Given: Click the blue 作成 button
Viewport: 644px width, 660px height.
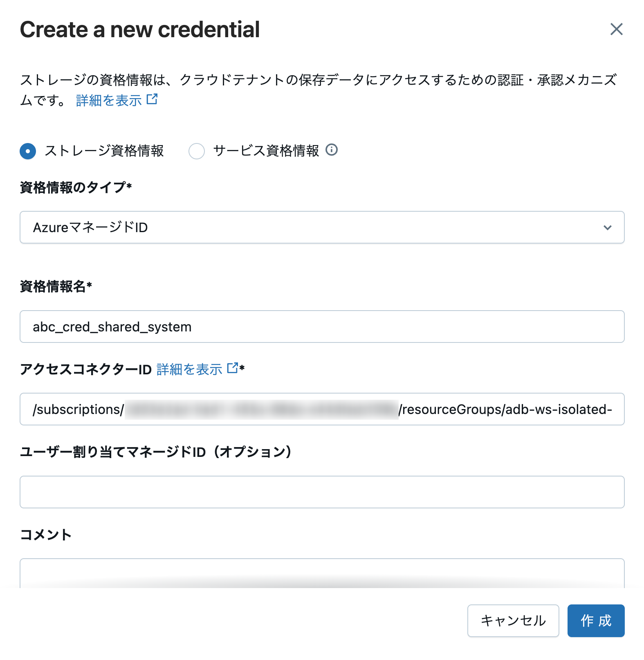Looking at the screenshot, I should point(596,621).
